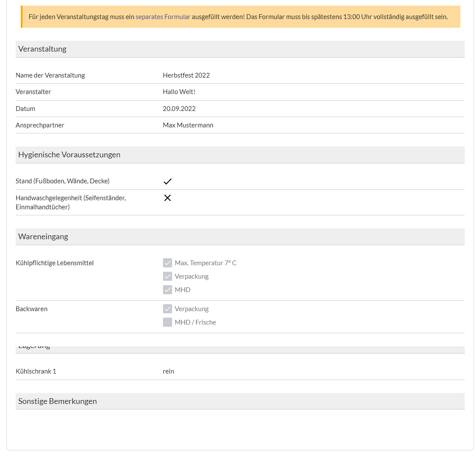Click the Max Mustermann contact value
The width and height of the screenshot is (476, 465).
coord(188,125)
